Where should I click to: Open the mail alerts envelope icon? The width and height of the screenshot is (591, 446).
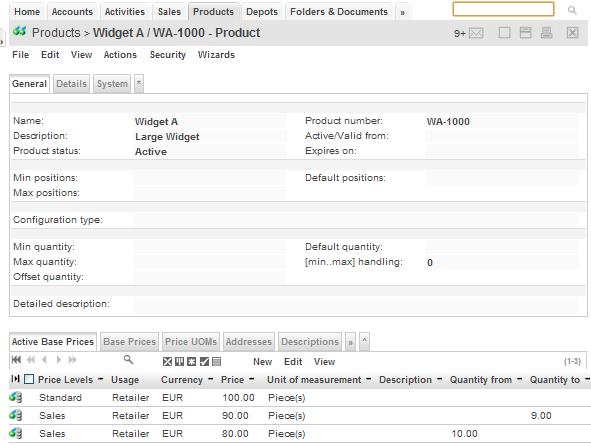pos(476,34)
